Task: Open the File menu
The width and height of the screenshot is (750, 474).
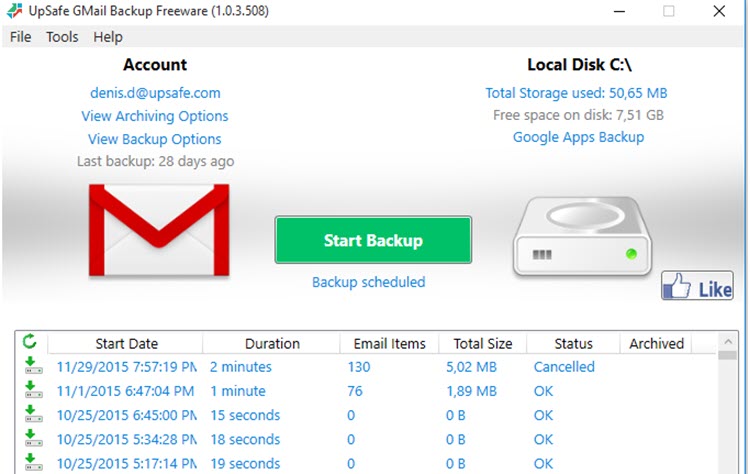Action: pyautogui.click(x=20, y=37)
